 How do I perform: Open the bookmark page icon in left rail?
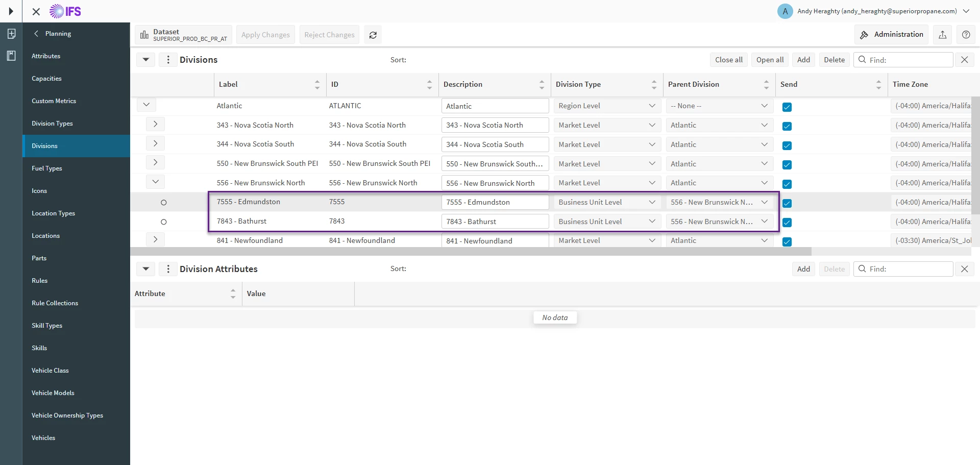point(11,56)
